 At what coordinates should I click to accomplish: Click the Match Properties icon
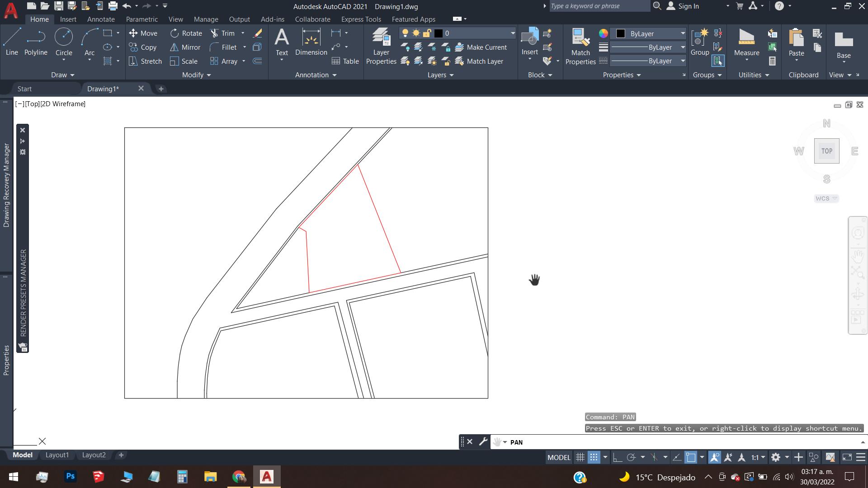point(580,45)
